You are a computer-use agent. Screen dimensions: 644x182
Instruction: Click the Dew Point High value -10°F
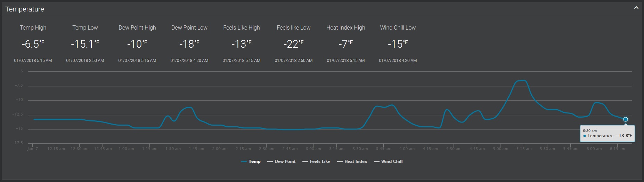(x=137, y=44)
